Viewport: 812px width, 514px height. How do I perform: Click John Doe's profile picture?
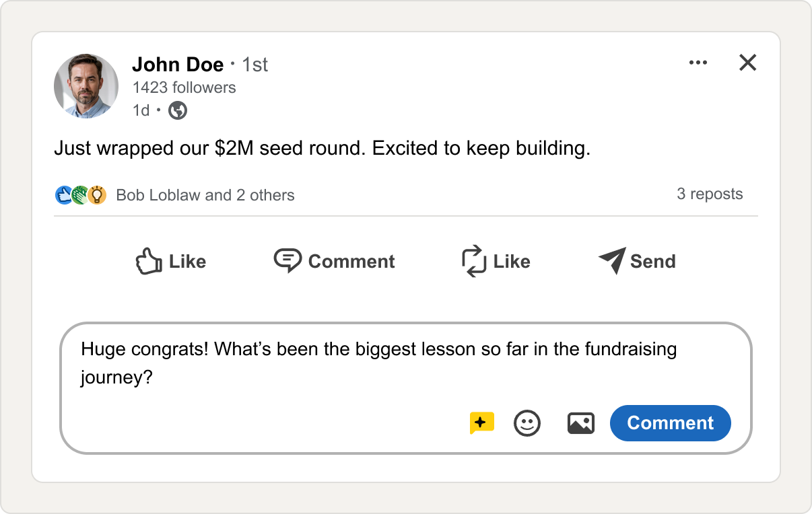pos(86,86)
